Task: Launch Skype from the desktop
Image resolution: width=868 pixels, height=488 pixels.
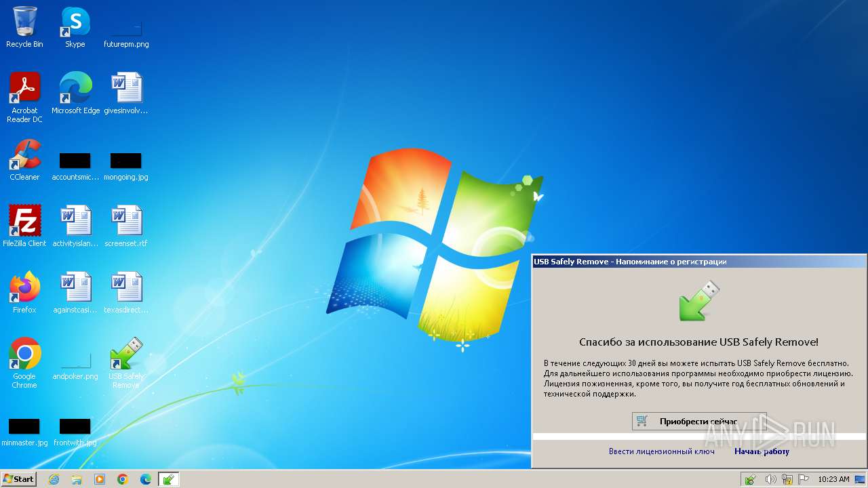Action: (75, 27)
